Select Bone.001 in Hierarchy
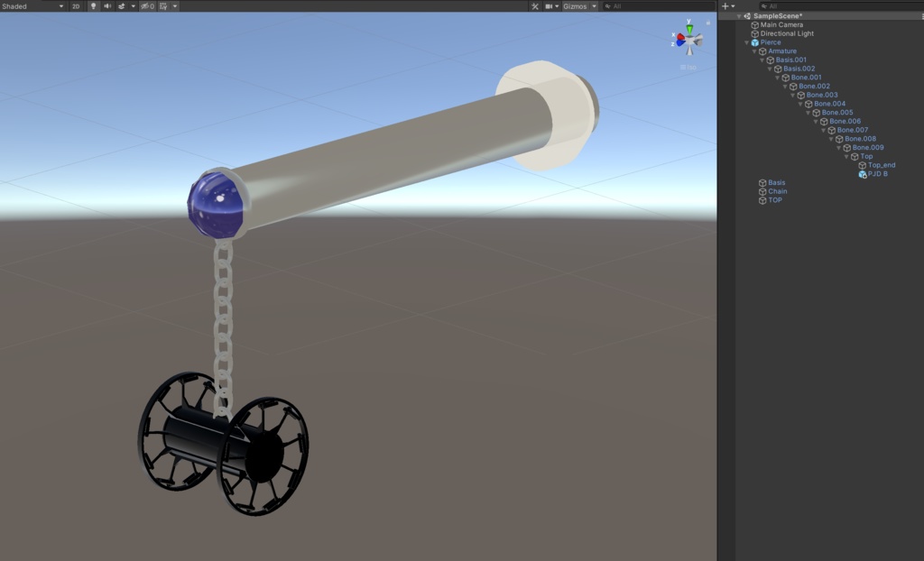This screenshot has height=561, width=924. [x=806, y=78]
